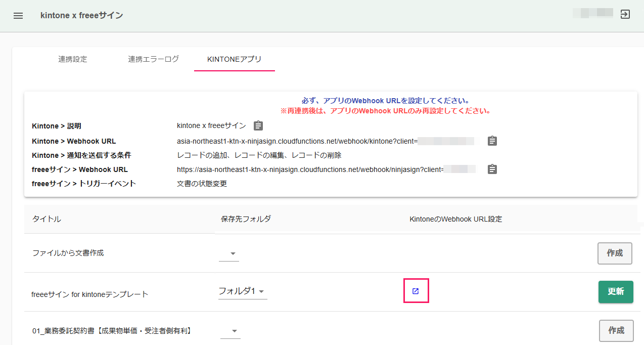Click 作成 button for ファイルから文書作成

click(615, 253)
